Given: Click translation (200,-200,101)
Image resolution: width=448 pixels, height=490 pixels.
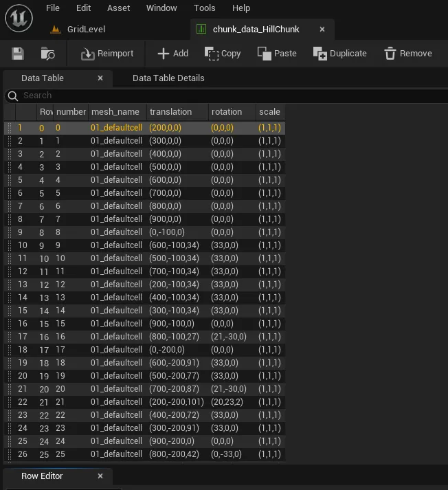Looking at the screenshot, I should pyautogui.click(x=177, y=402).
